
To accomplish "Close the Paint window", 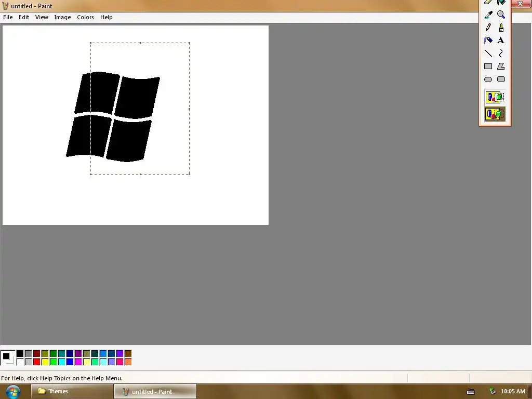I will coord(520,4).
